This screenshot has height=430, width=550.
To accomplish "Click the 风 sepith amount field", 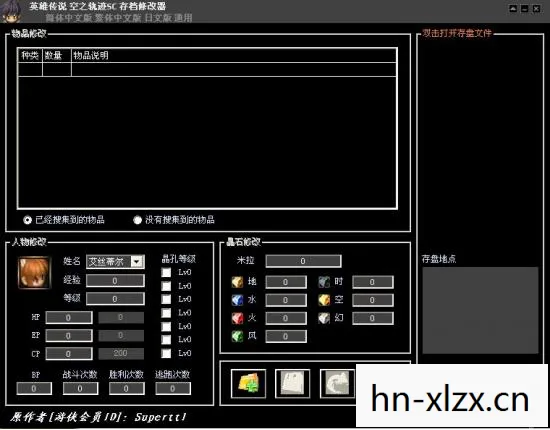I will coord(286,336).
